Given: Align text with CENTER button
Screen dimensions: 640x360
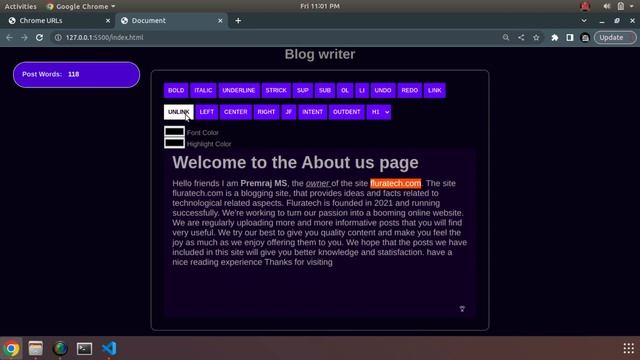Looking at the screenshot, I should [x=236, y=112].
